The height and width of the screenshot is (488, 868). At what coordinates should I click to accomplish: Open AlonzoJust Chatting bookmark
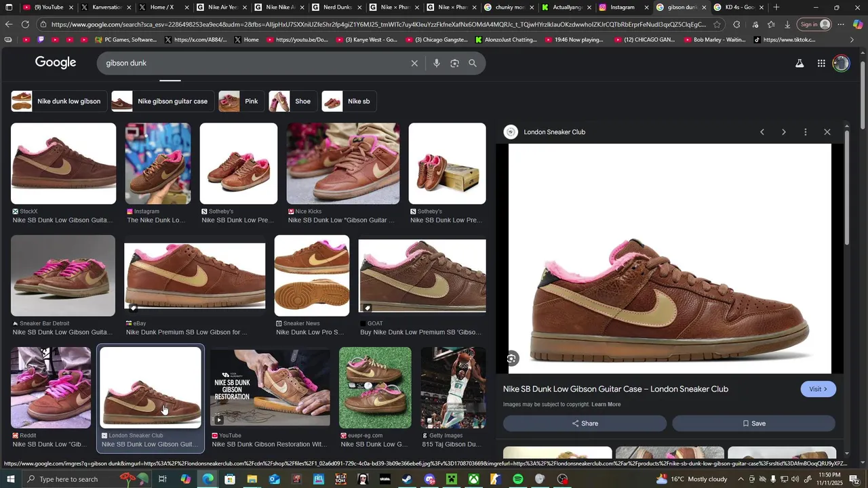tap(506, 40)
